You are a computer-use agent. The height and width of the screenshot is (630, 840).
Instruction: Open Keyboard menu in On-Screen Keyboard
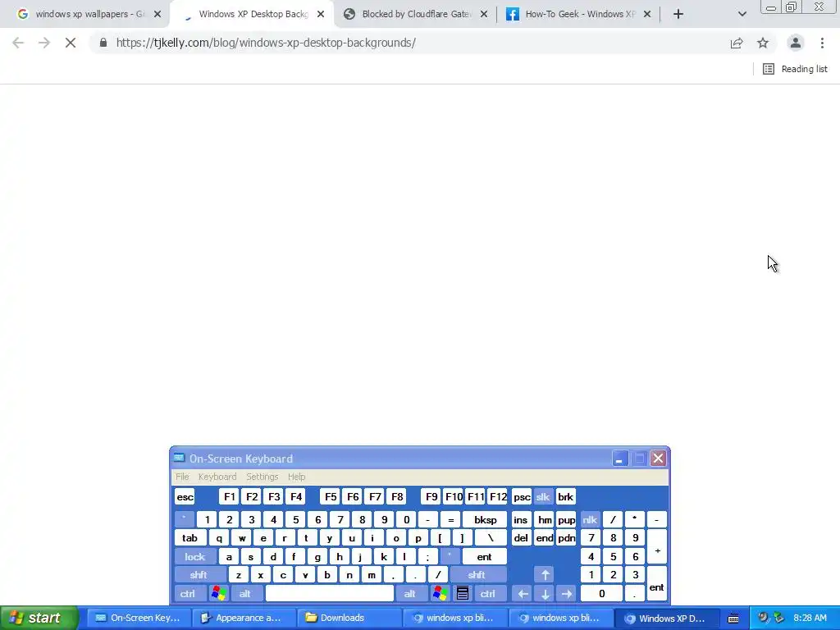pos(217,477)
